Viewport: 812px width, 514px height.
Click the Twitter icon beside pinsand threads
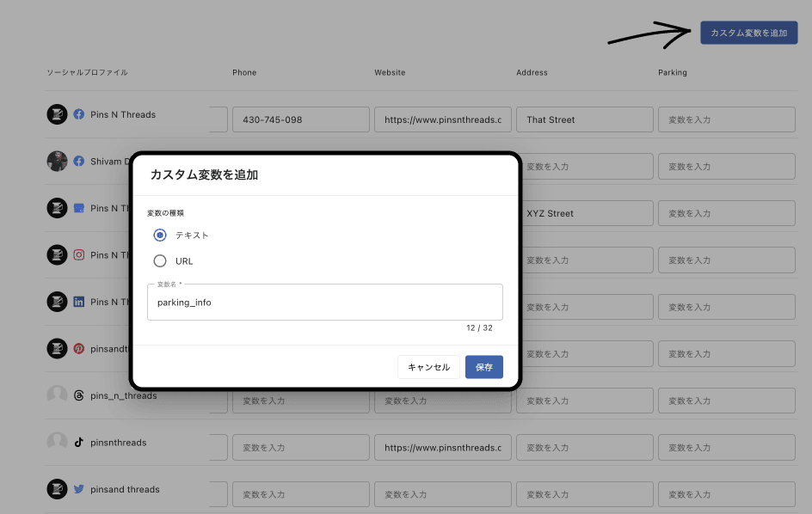(x=79, y=489)
